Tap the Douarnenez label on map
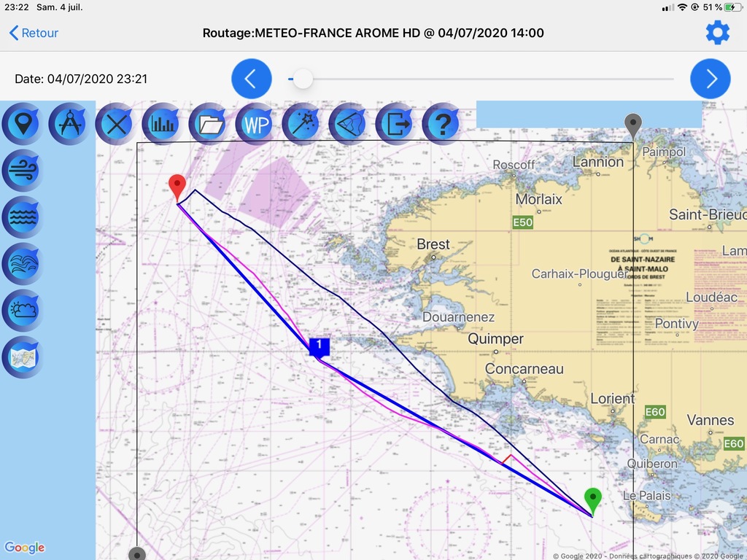747x560 pixels. (458, 316)
